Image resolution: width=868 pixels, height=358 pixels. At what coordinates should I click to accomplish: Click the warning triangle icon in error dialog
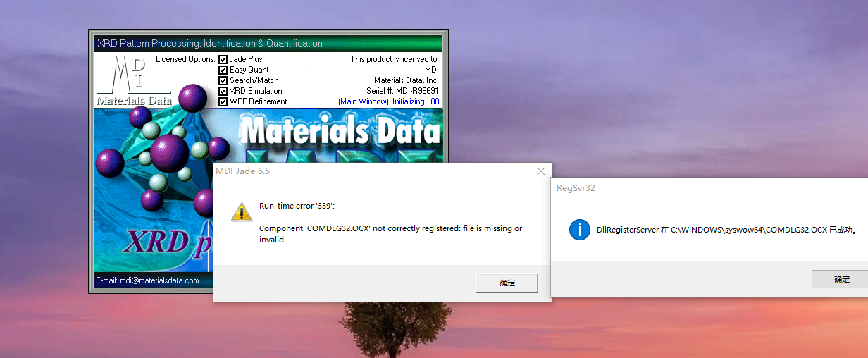242,211
